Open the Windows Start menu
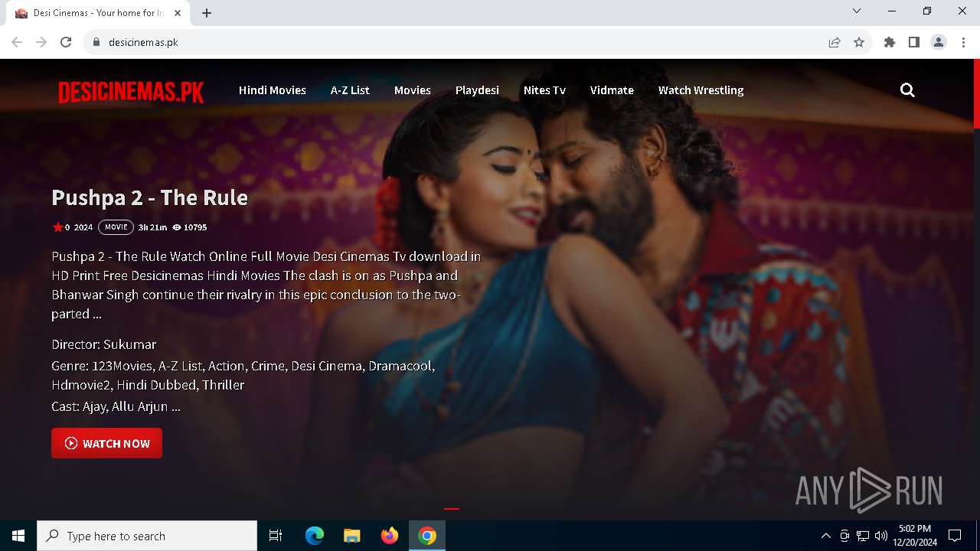This screenshot has width=980, height=551. click(18, 536)
